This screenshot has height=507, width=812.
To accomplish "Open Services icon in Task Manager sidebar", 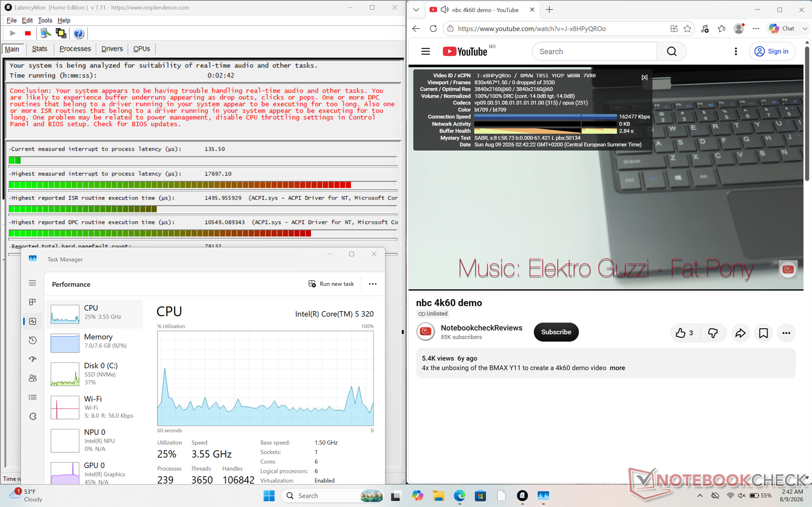I will pyautogui.click(x=32, y=416).
